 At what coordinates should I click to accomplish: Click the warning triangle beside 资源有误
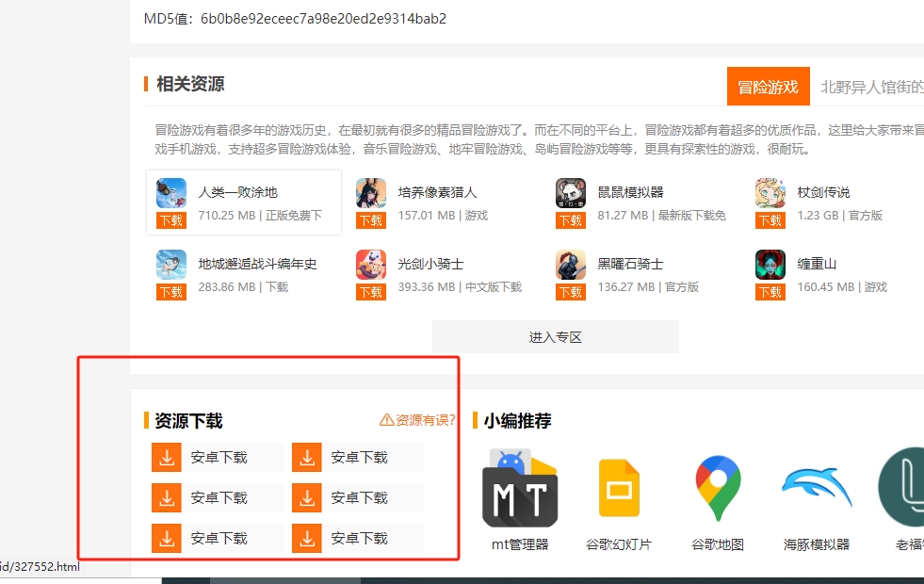(x=386, y=419)
